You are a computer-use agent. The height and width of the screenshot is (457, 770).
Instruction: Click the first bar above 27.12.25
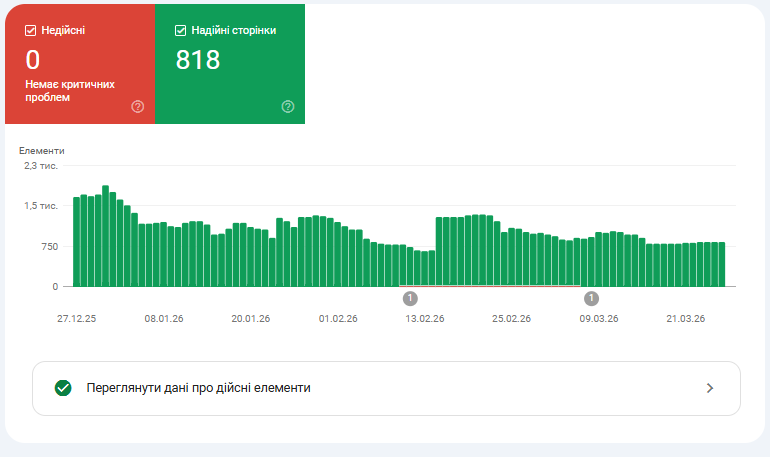tap(77, 242)
